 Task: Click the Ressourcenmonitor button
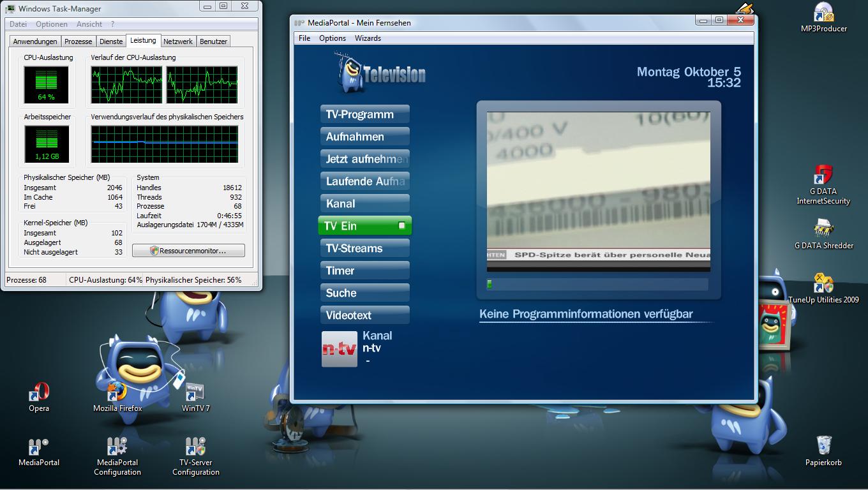click(x=188, y=251)
